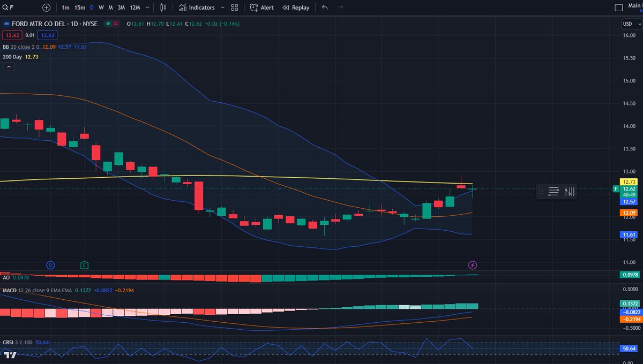Select the M monthly timeframe
Viewport: 643px width, 364px height.
click(110, 7)
